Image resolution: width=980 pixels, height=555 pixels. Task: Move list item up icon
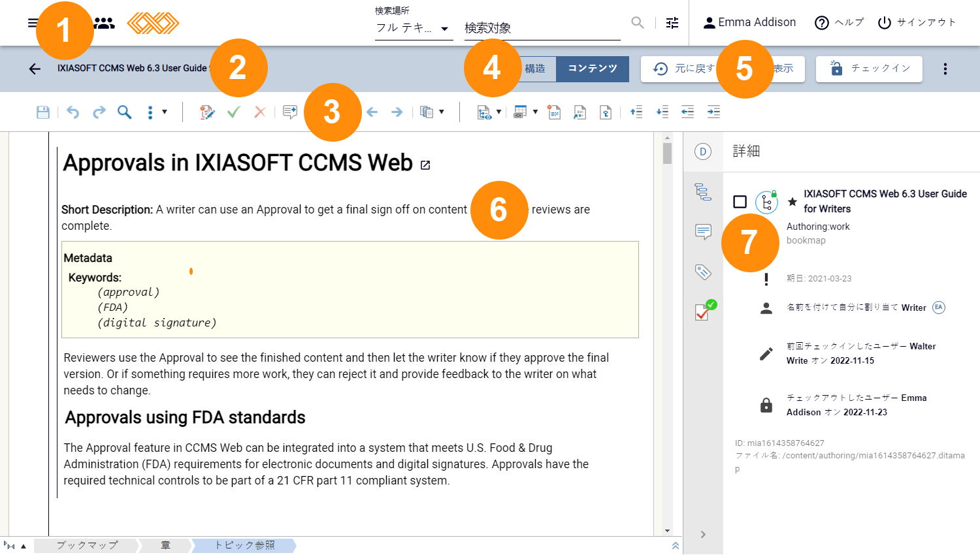coord(636,112)
